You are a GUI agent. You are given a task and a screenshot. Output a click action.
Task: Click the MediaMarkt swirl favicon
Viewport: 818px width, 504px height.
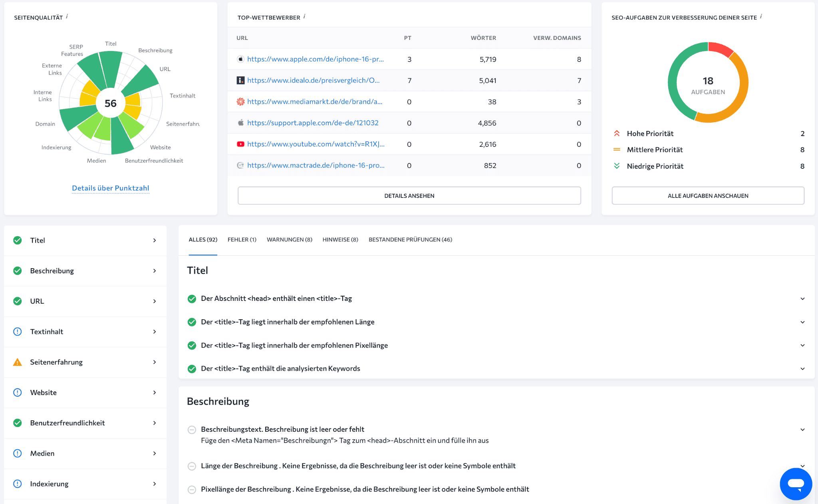coord(240,101)
